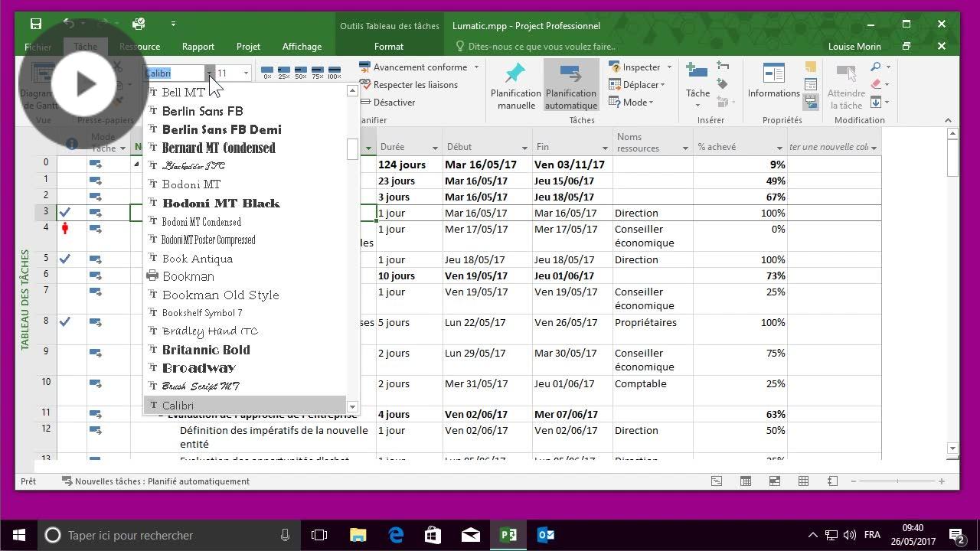Switch to the Affichage ribbon tab
980x551 pixels.
tap(301, 46)
